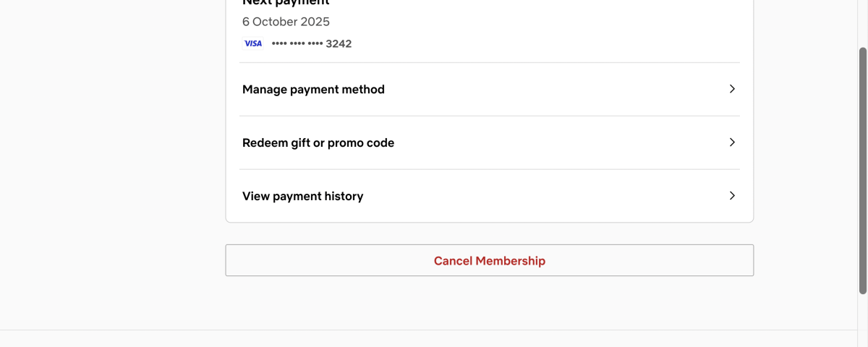868x347 pixels.
Task: Open Manage payment method
Action: click(x=313, y=90)
